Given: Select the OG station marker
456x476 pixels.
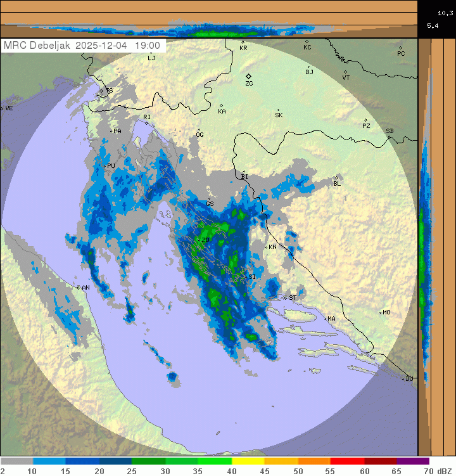Looking at the screenshot, I should click(x=199, y=129).
